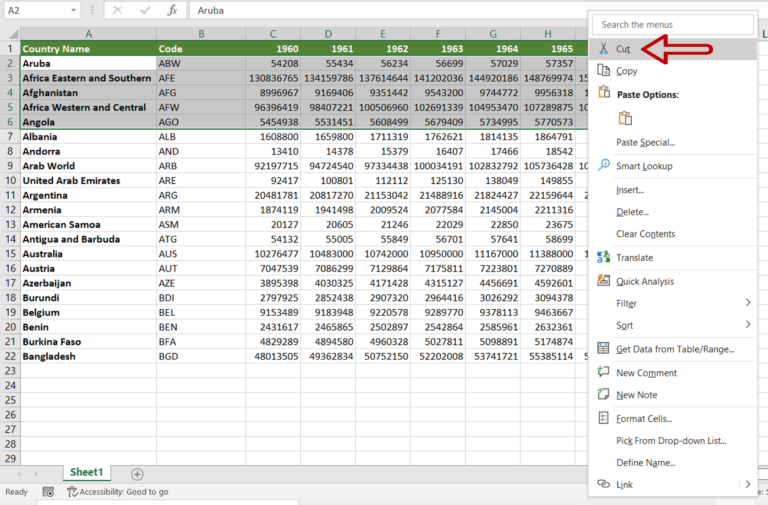Select column A header
The width and height of the screenshot is (768, 505).
(88, 34)
